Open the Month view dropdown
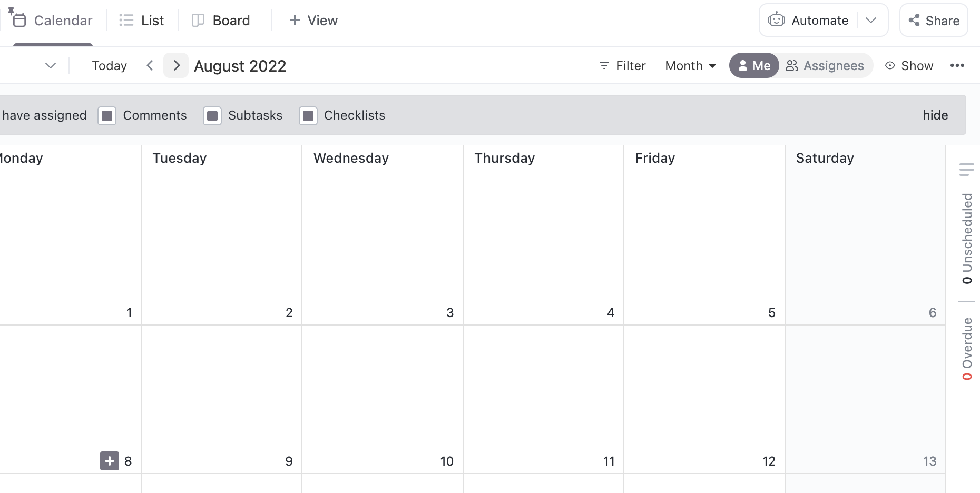 (690, 65)
